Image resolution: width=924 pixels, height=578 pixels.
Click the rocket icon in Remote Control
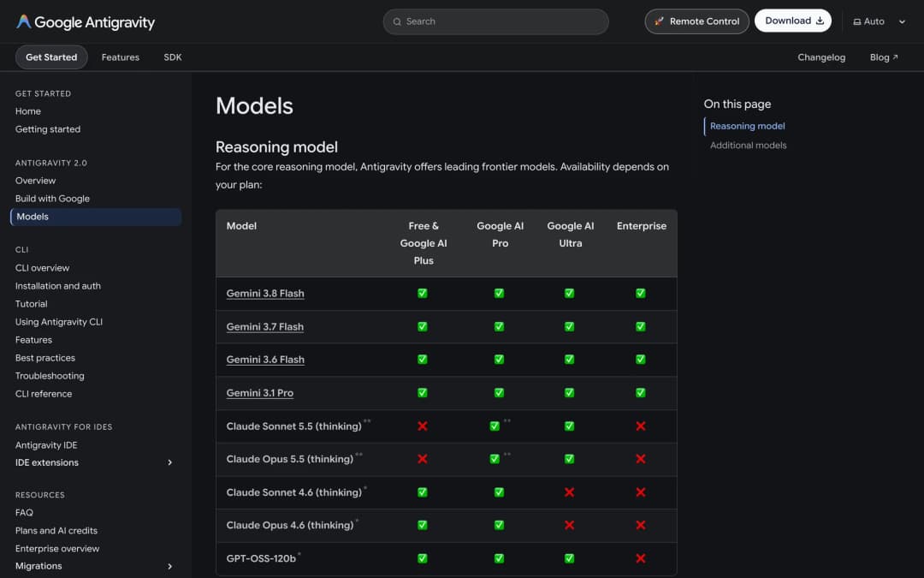[x=659, y=21]
